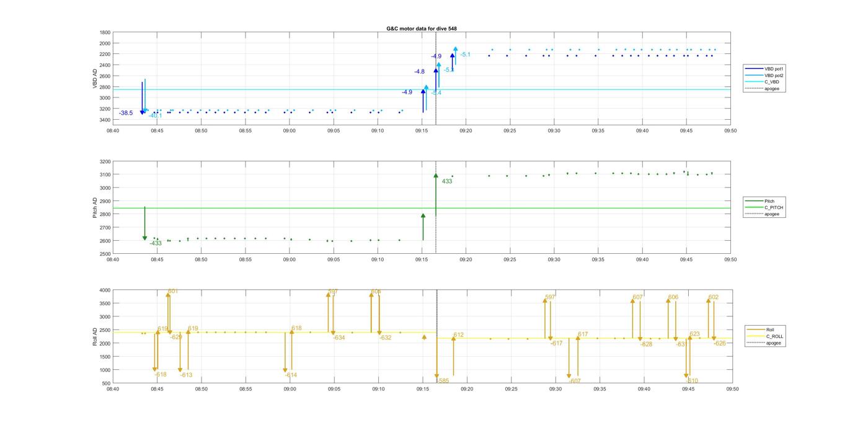Click the '-585' roll data label
Image resolution: width=868 pixels, height=430 pixels.
[x=443, y=380]
